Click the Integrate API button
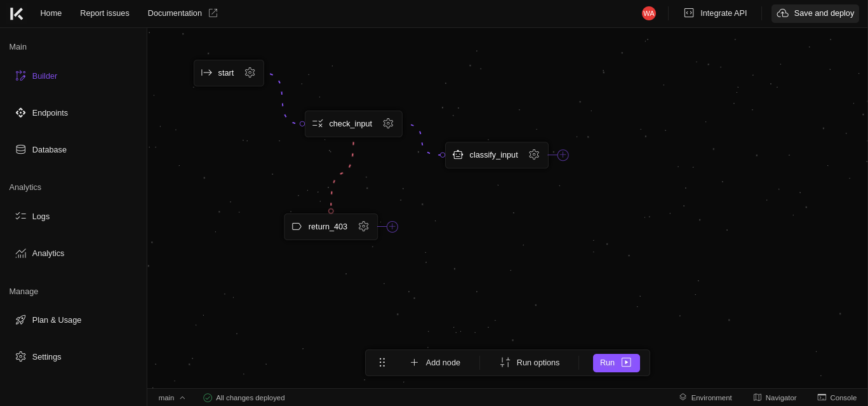Image resolution: width=868 pixels, height=406 pixels. tap(716, 13)
